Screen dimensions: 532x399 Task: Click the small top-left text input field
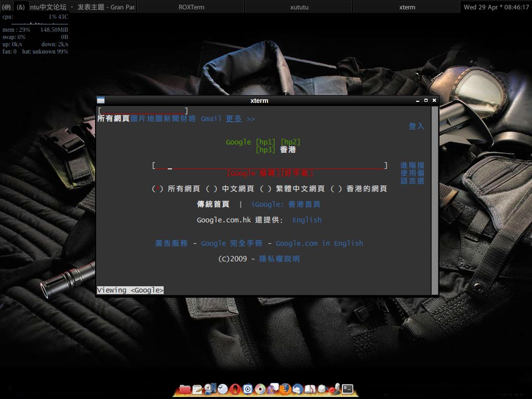click(143, 111)
